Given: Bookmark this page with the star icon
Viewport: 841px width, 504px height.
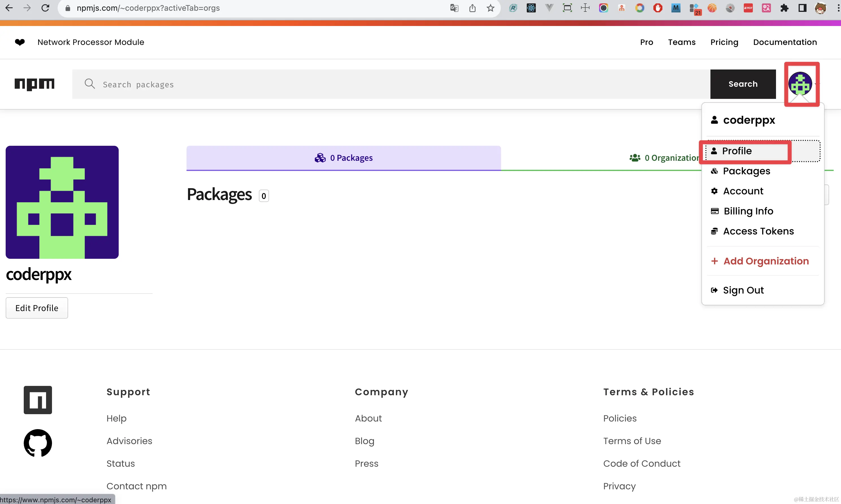Looking at the screenshot, I should point(490,8).
